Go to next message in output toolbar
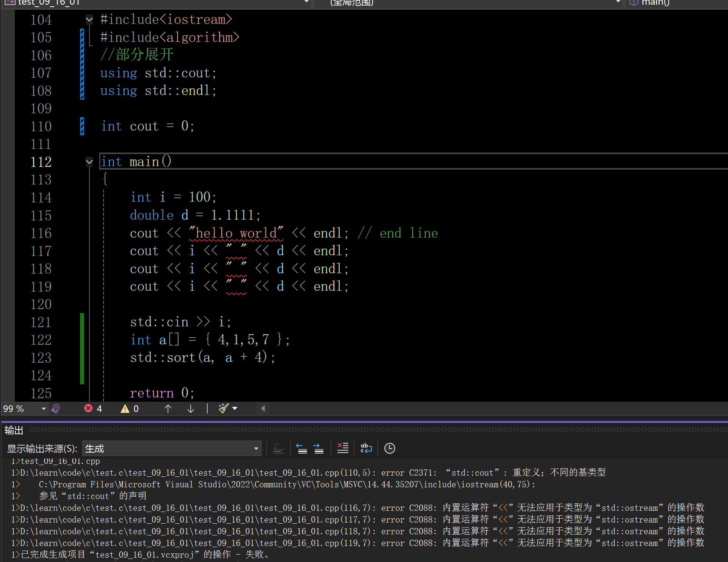This screenshot has width=728, height=562. (318, 448)
